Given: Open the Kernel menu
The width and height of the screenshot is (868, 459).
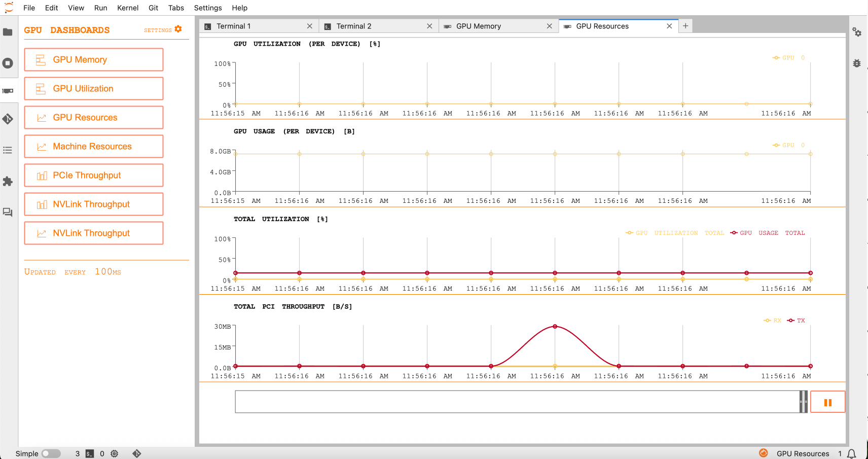Looking at the screenshot, I should pos(127,8).
